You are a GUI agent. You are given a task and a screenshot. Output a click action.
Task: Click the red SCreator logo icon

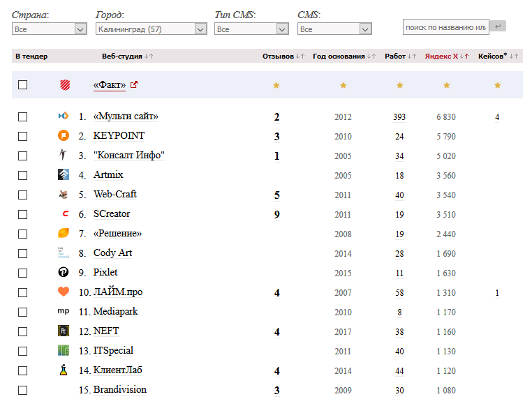pos(64,214)
